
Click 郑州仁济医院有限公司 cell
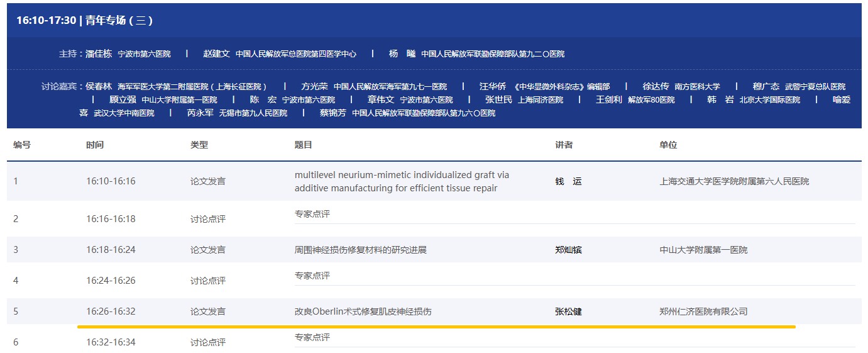pyautogui.click(x=703, y=311)
